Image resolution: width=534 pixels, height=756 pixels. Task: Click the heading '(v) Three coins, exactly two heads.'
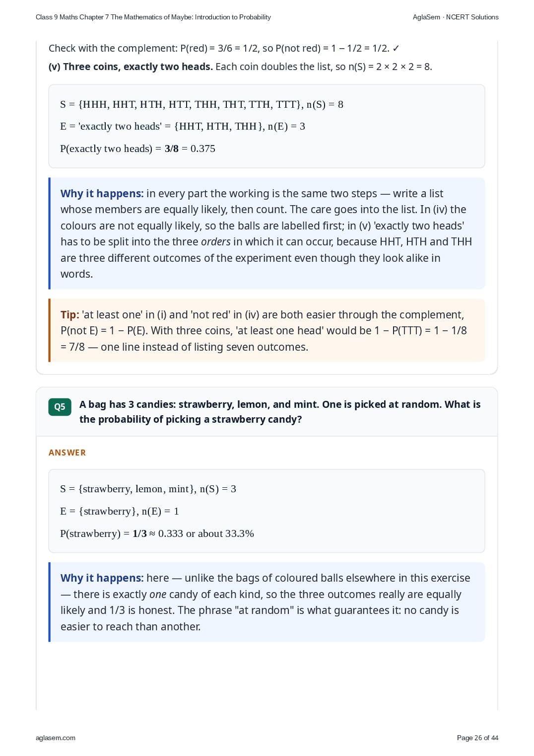(131, 67)
